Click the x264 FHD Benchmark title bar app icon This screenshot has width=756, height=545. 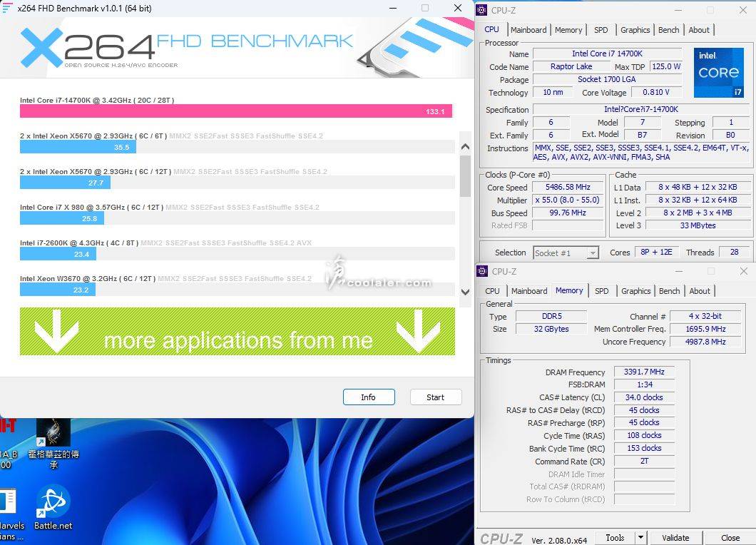click(x=6, y=8)
